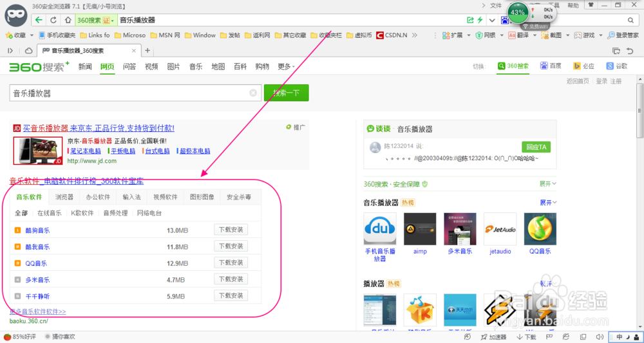Click the green 搜索一下 button
The image size is (644, 343).
coord(287,93)
